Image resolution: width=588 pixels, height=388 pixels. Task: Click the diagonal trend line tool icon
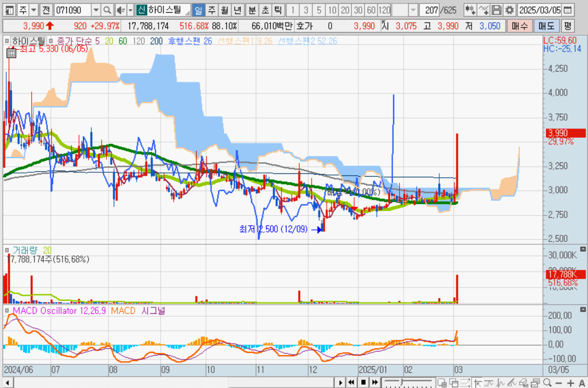(x=512, y=383)
